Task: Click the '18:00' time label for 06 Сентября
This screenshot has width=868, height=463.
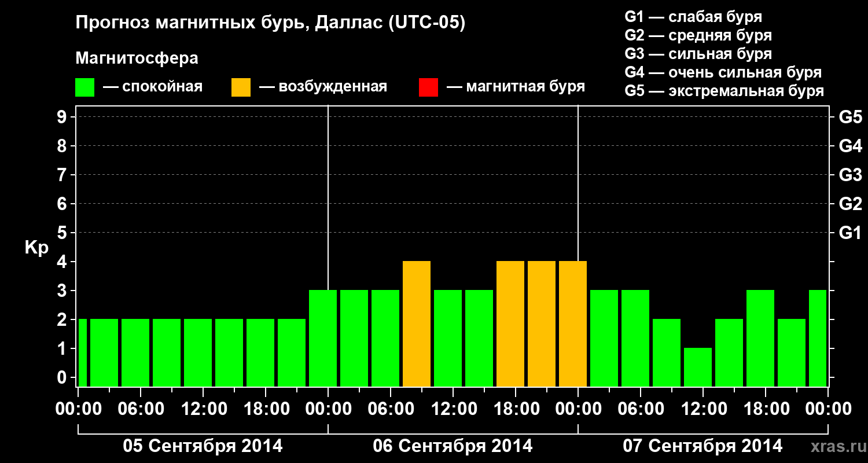Action: click(516, 409)
